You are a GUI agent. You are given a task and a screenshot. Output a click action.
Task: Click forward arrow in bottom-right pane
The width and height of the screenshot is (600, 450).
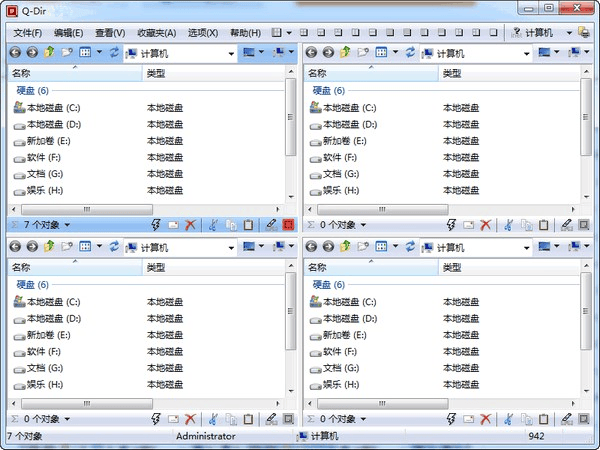pos(328,246)
